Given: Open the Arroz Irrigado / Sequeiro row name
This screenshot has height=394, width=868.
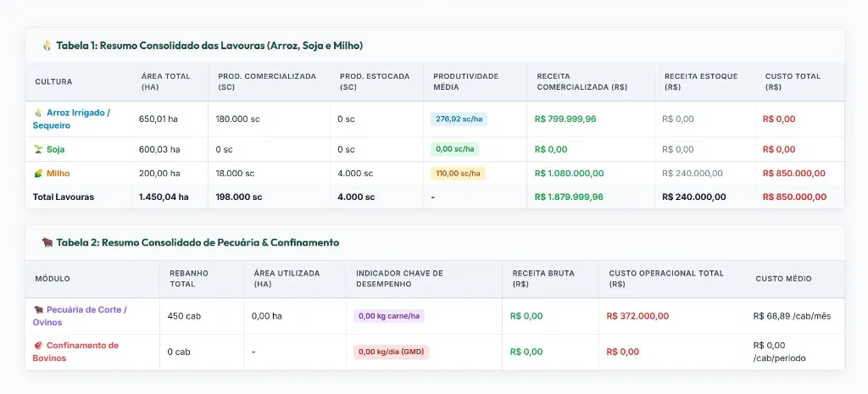Looking at the screenshot, I should [71, 119].
